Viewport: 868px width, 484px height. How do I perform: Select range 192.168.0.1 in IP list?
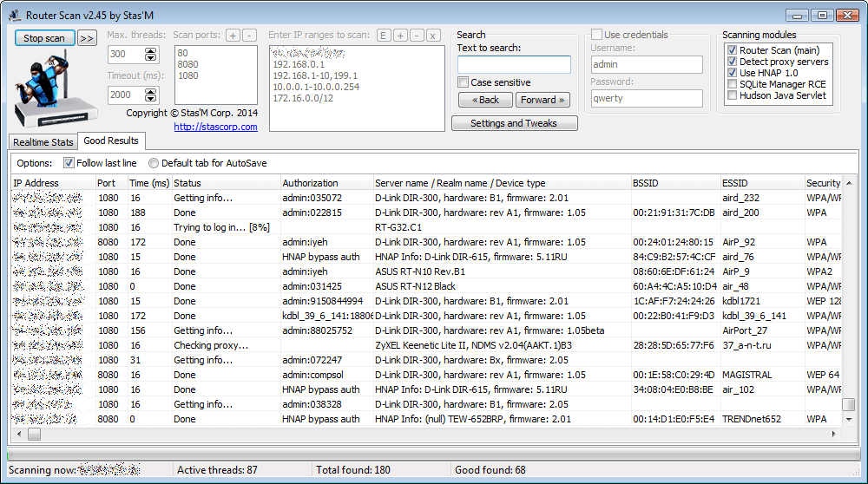(x=299, y=64)
